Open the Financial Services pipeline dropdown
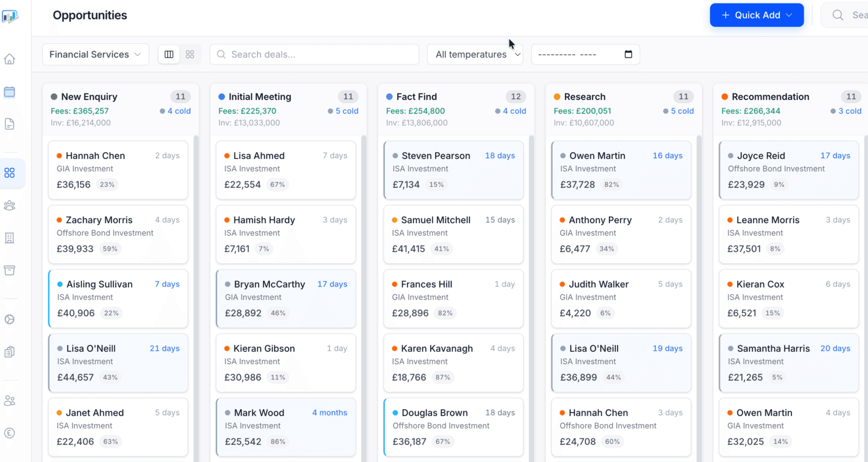 coord(95,54)
